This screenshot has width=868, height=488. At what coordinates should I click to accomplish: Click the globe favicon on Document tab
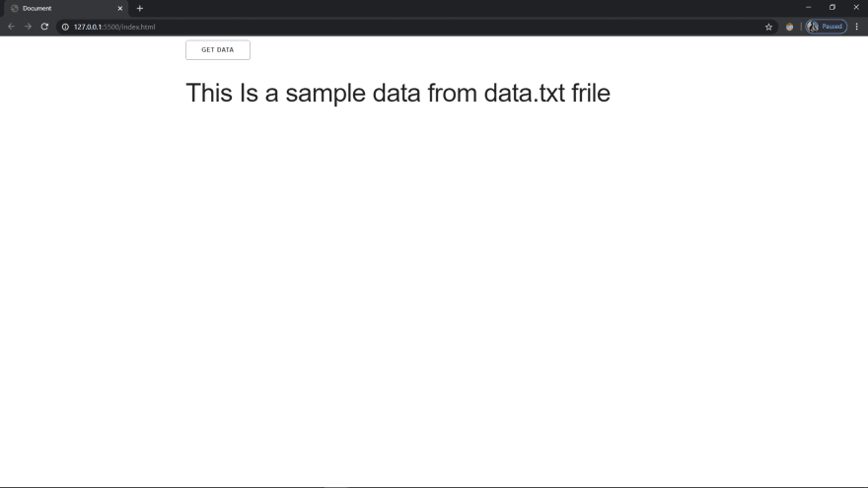coord(15,8)
